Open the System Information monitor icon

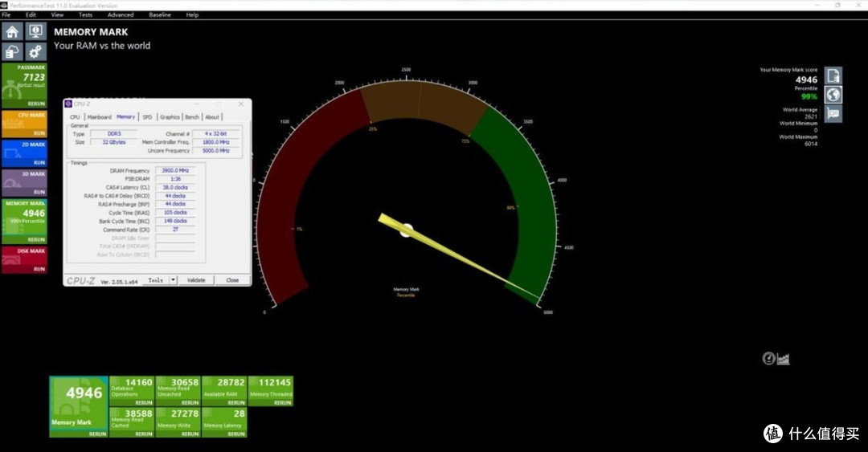point(35,31)
